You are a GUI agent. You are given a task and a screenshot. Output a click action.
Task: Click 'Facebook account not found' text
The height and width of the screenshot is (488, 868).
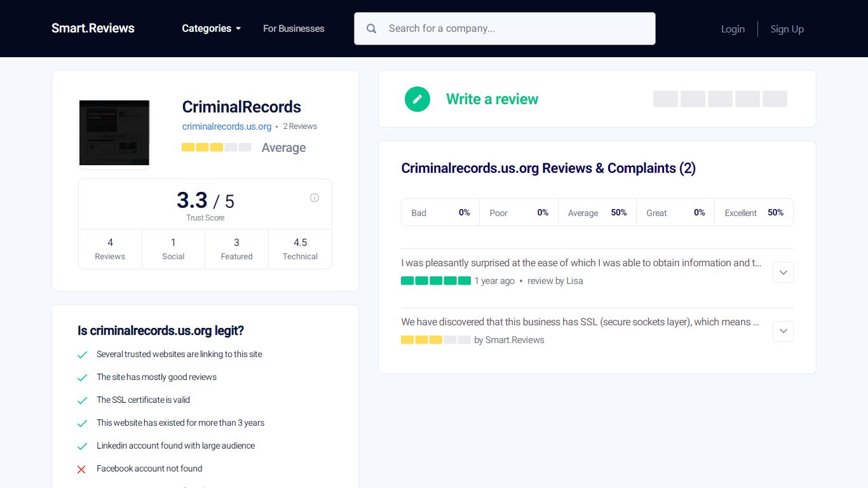coord(149,468)
